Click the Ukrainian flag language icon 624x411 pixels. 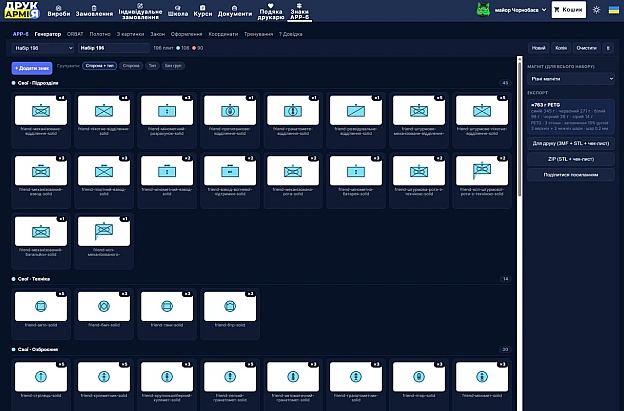(x=614, y=10)
